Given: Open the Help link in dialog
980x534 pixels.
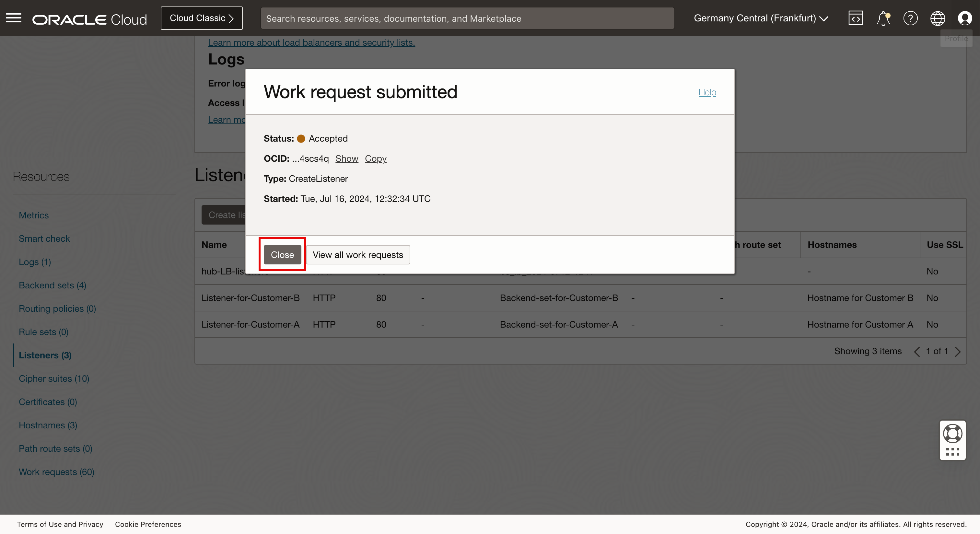Looking at the screenshot, I should (707, 92).
